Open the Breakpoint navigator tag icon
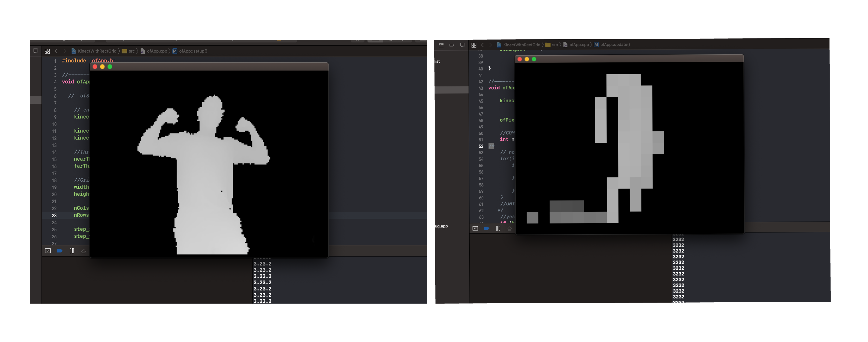The image size is (868, 342). tap(452, 45)
